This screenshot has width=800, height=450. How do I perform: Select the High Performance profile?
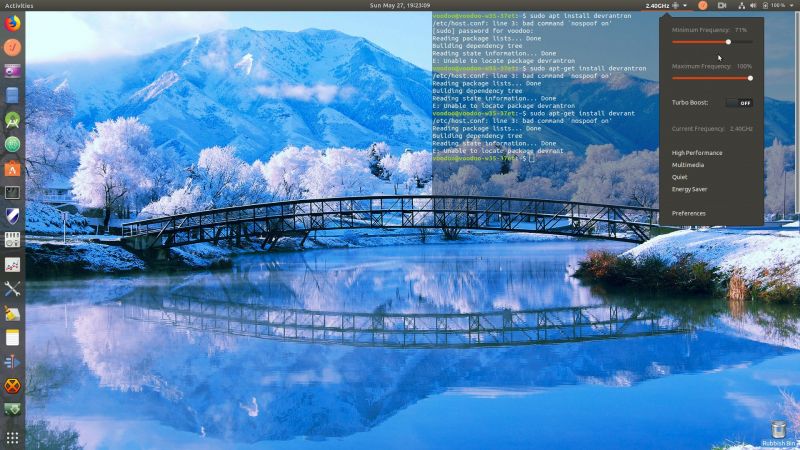697,153
